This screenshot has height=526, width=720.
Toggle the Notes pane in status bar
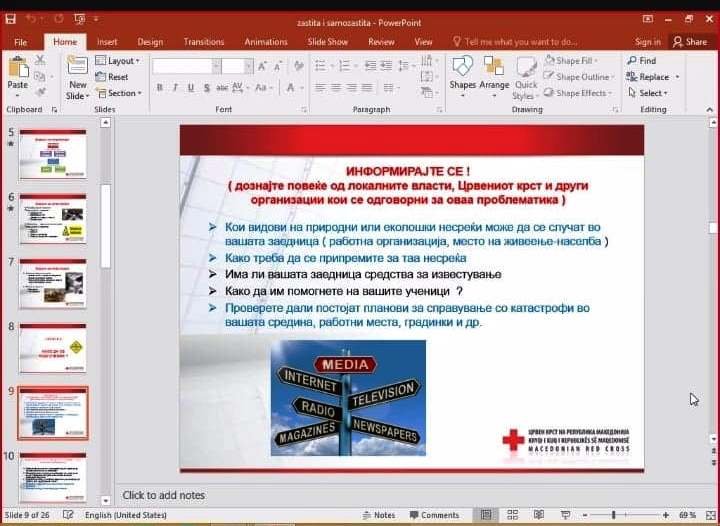[380, 515]
